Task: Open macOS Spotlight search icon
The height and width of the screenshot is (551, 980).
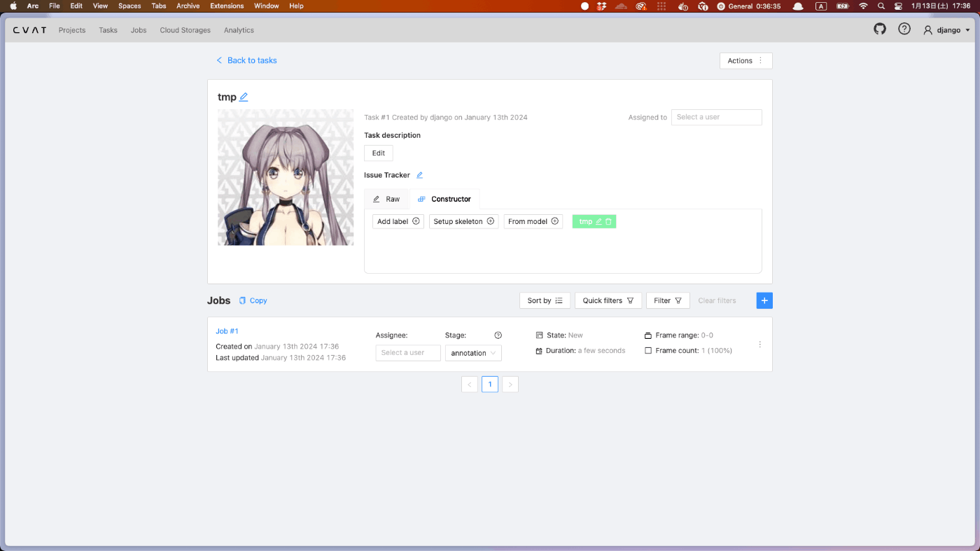Action: (x=881, y=6)
